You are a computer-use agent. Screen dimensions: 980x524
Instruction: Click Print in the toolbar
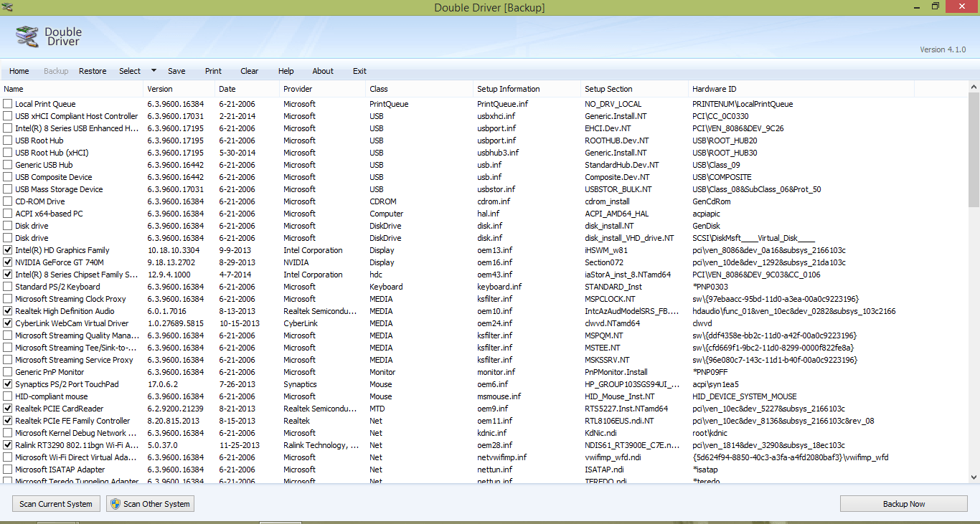[213, 71]
